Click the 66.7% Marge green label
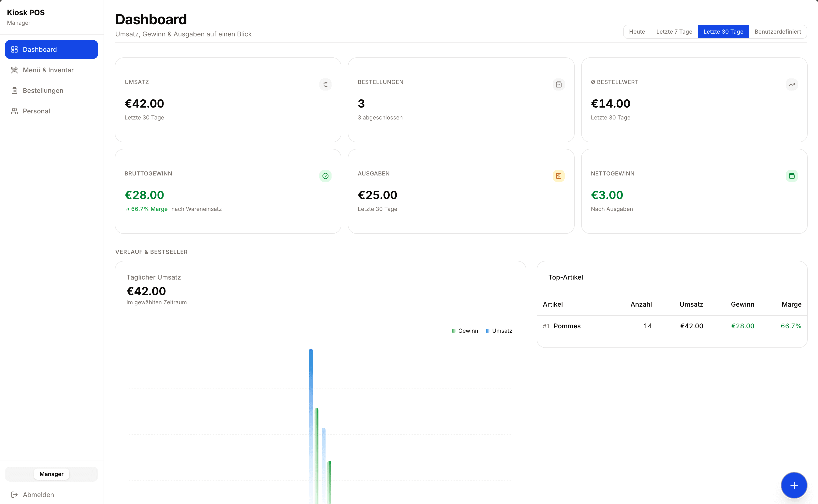Image resolution: width=818 pixels, height=504 pixels. 149,209
